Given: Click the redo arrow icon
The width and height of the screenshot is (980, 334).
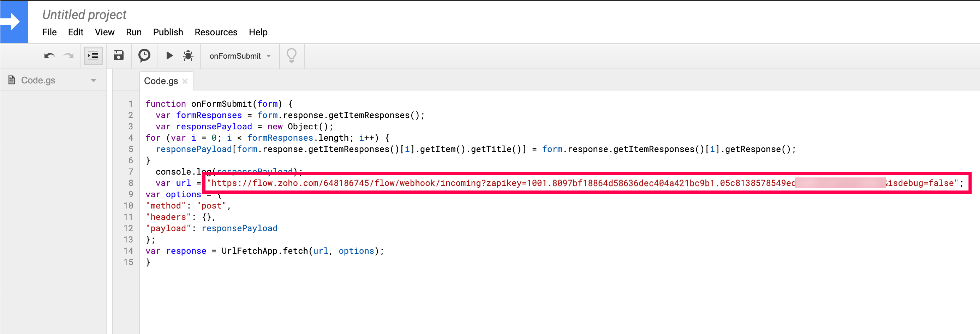Looking at the screenshot, I should coord(68,56).
